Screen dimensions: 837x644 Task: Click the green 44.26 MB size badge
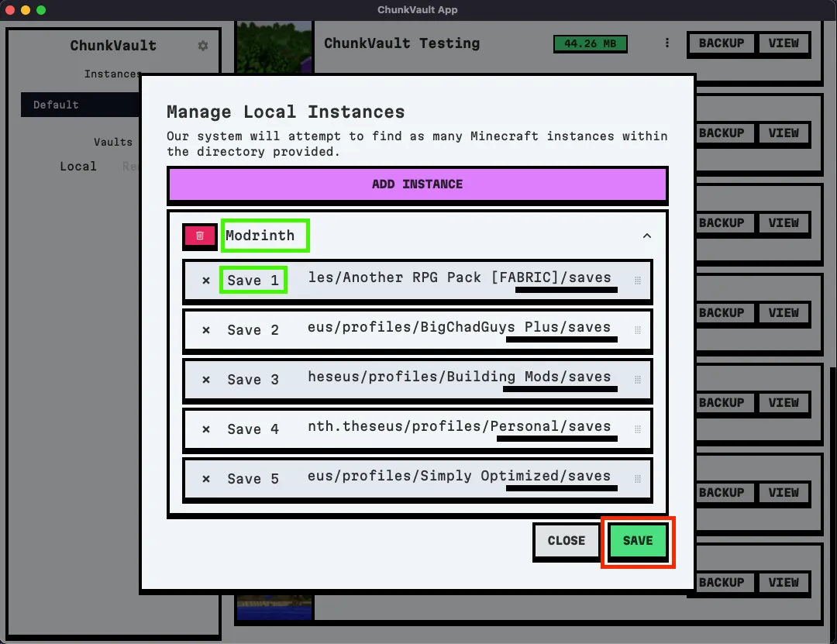coord(590,43)
